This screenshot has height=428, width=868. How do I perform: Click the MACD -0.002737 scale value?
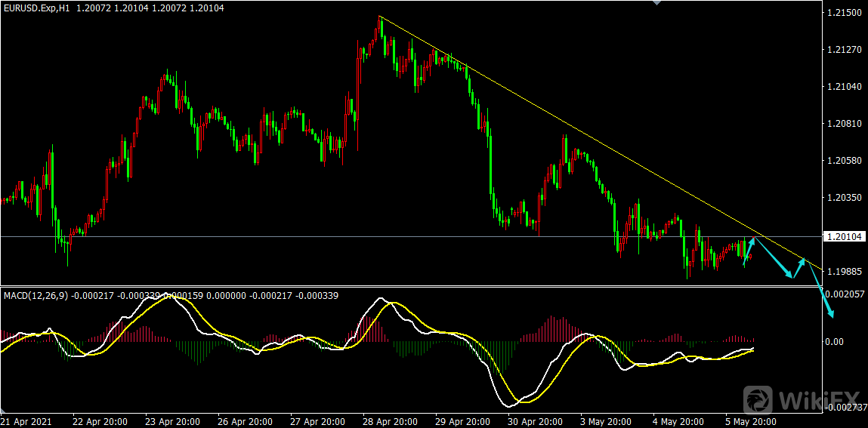coord(844,408)
